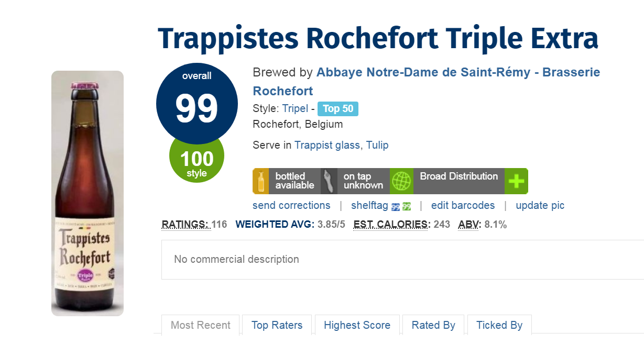Switch to the Top Raters tab
644x345 pixels.
277,325
